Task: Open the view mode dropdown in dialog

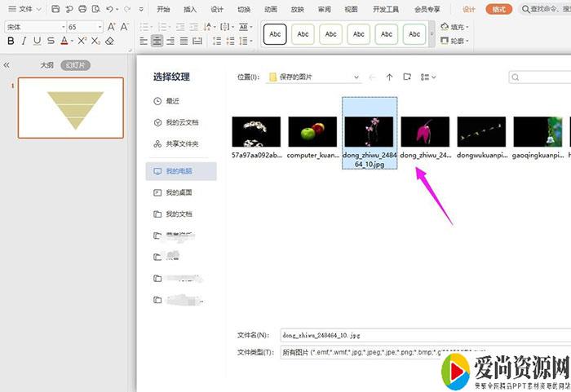Action: [x=428, y=77]
